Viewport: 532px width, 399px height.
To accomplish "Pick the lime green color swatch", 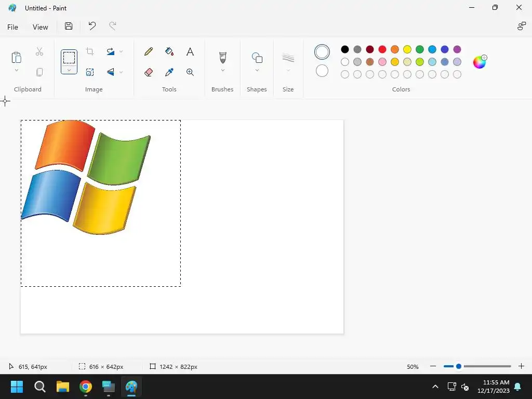I will coord(420,62).
